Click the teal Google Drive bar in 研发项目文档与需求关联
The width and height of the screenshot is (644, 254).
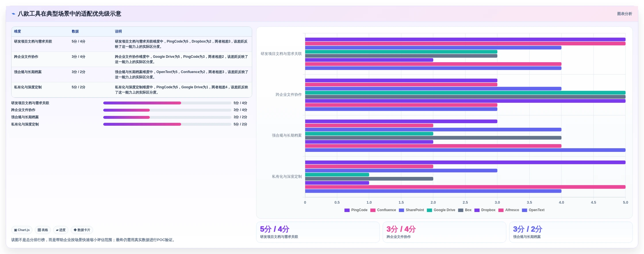(401, 52)
